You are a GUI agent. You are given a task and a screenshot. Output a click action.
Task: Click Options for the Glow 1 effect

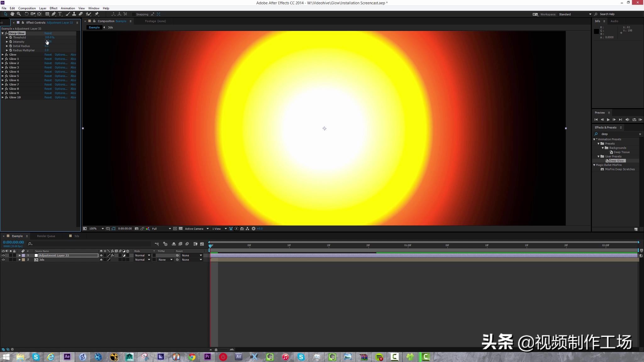[61, 59]
